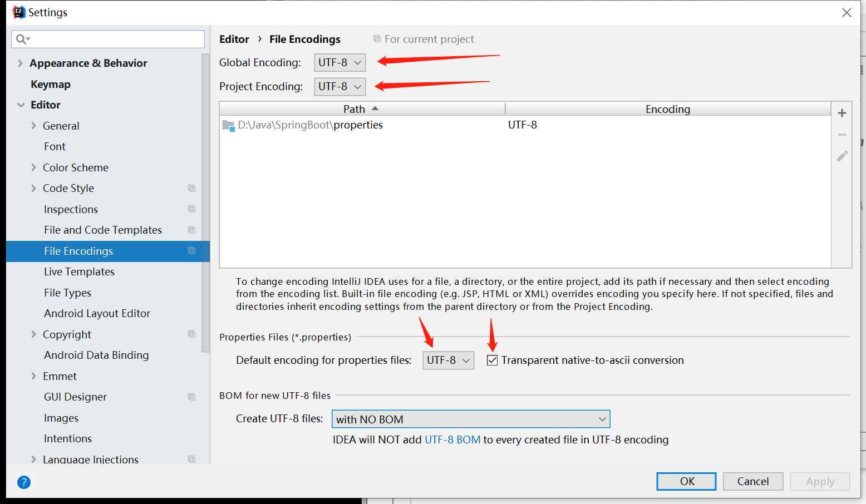The height and width of the screenshot is (504, 866).
Task: Select the D:\Java\SpringBoot\properties row
Action: coord(525,125)
